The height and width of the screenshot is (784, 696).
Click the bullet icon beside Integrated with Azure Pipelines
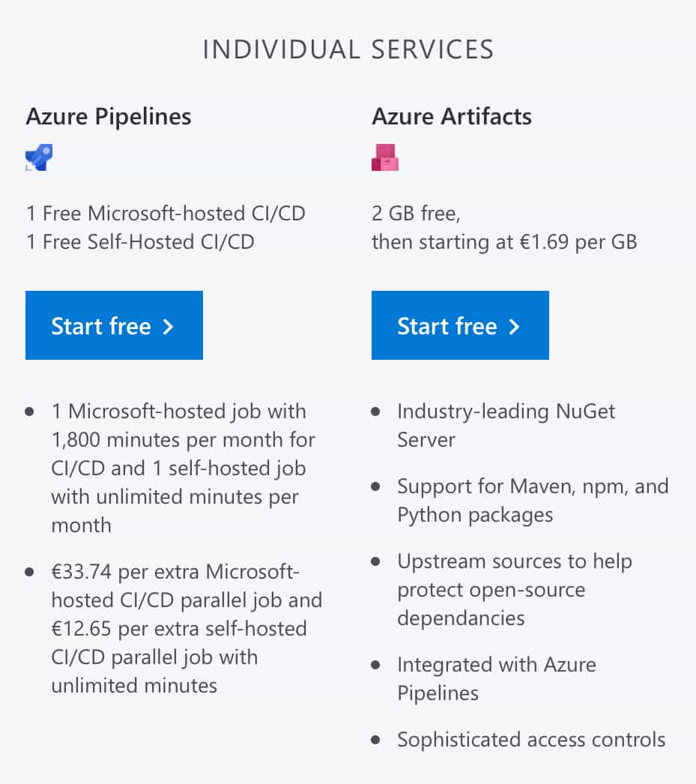click(x=375, y=664)
